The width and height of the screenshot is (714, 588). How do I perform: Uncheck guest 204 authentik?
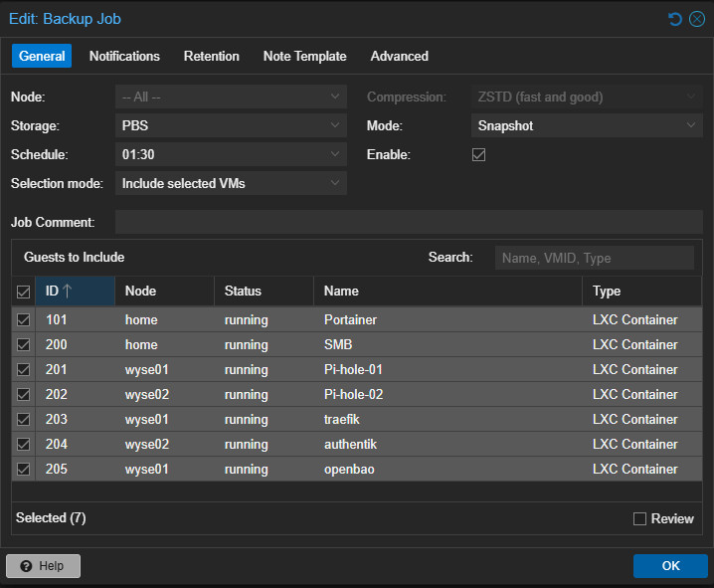tap(23, 444)
